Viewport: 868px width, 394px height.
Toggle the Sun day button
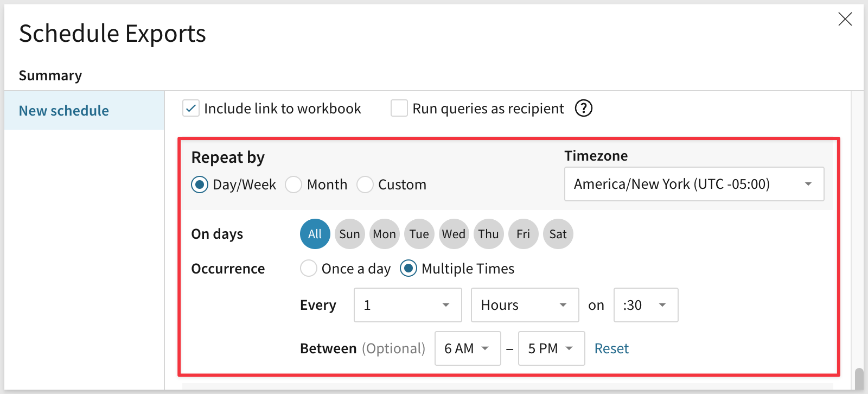(x=349, y=234)
